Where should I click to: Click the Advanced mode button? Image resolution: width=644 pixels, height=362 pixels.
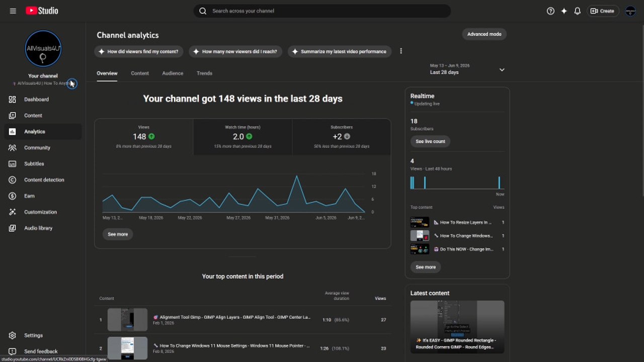pyautogui.click(x=484, y=34)
